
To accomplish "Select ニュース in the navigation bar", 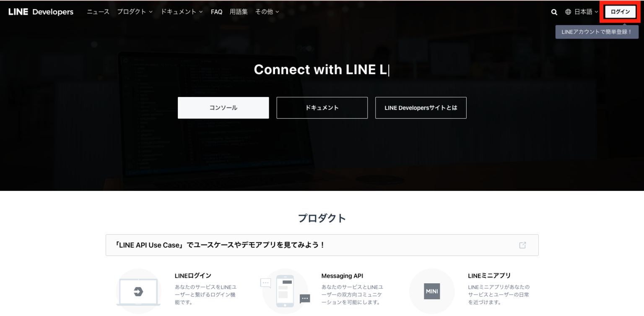I will click(x=98, y=12).
